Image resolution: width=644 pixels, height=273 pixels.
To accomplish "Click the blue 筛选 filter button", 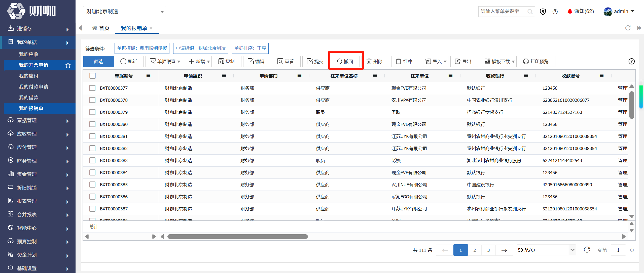I will [x=98, y=61].
